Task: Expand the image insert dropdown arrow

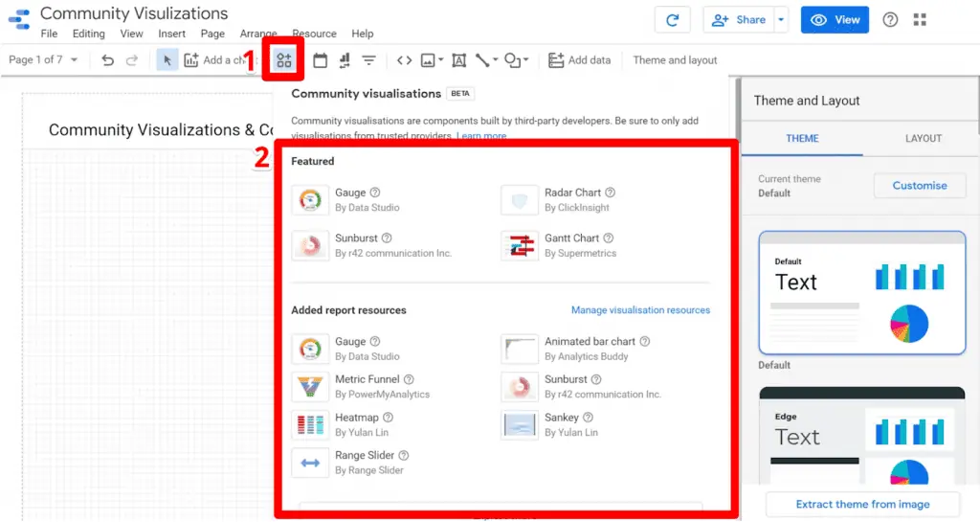Action: click(440, 60)
